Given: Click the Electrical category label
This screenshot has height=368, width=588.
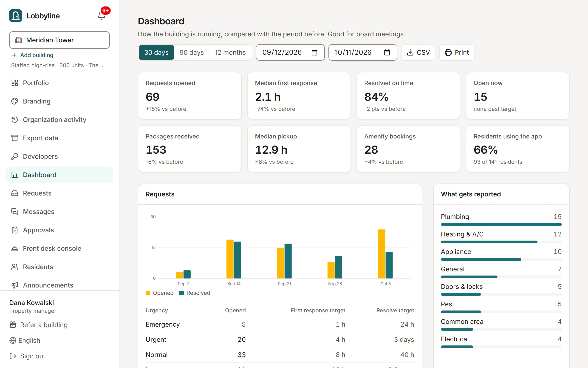Looking at the screenshot, I should pyautogui.click(x=455, y=339).
